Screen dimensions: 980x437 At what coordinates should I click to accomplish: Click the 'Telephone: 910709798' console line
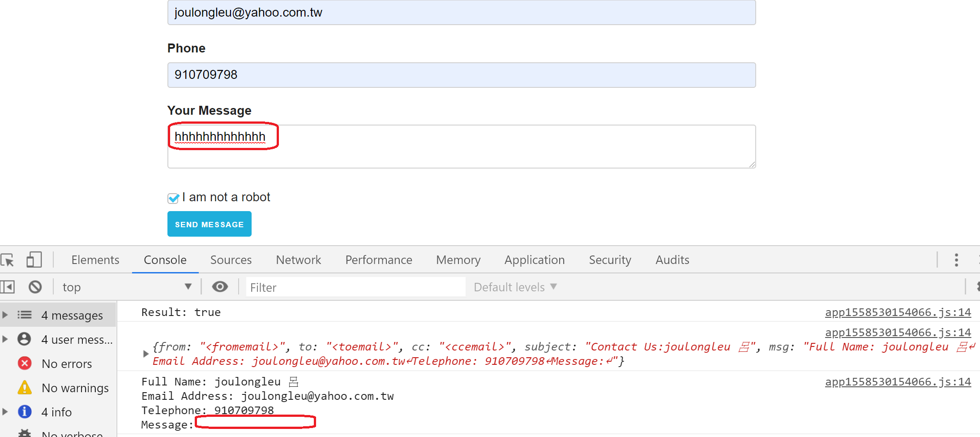(x=207, y=410)
